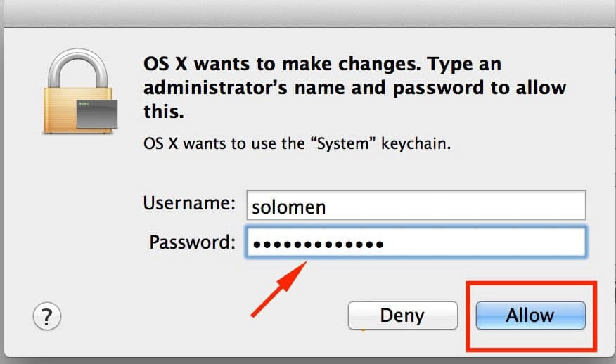The width and height of the screenshot is (616, 364).
Task: Click the dialog's top title bar strip
Action: [308, 14]
